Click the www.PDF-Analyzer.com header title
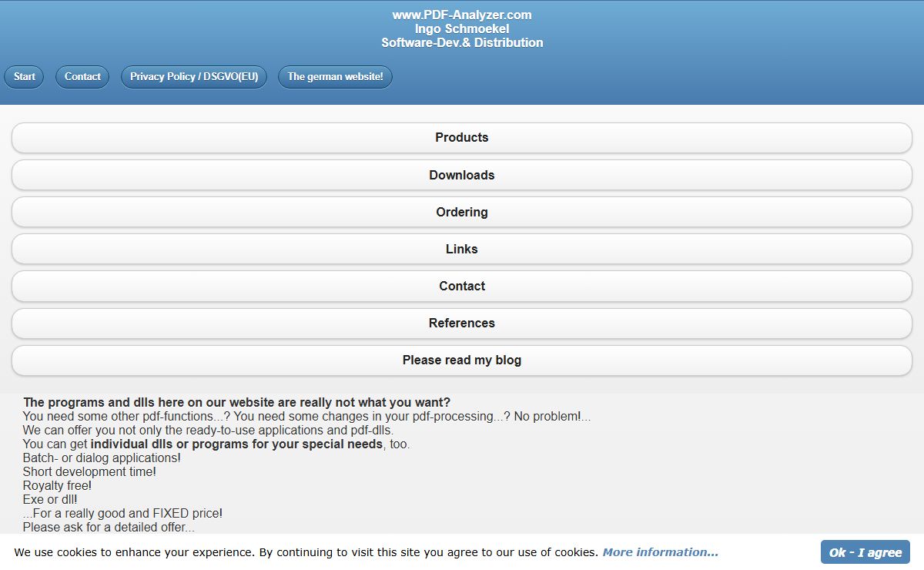 462,15
